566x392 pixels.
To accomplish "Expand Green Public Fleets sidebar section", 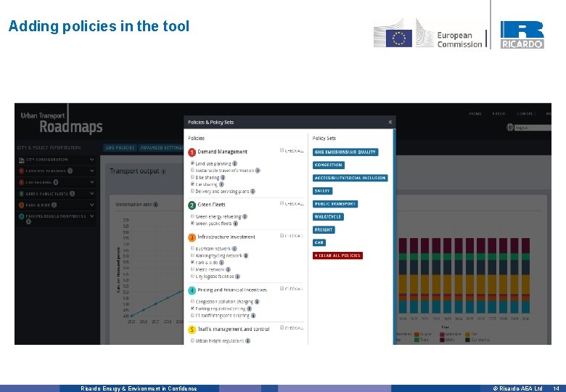I will click(92, 194).
